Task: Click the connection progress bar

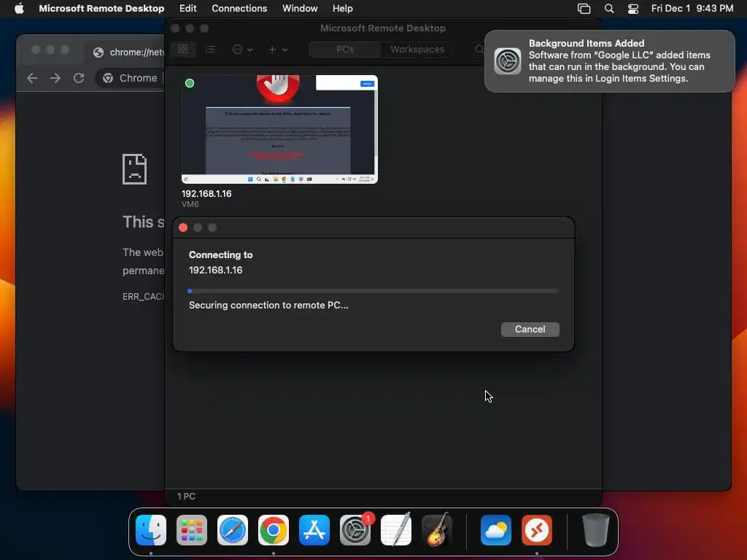Action: (373, 290)
